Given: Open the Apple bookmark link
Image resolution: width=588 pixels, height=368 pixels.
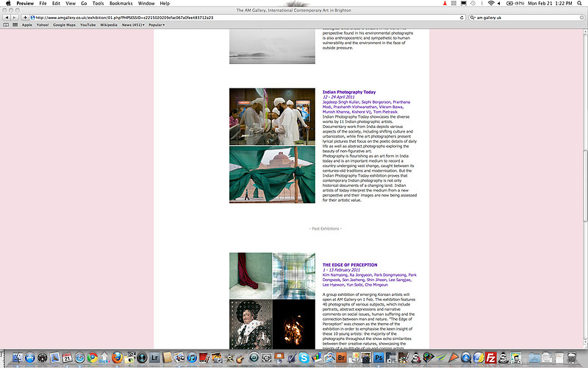Looking at the screenshot, I should [27, 25].
